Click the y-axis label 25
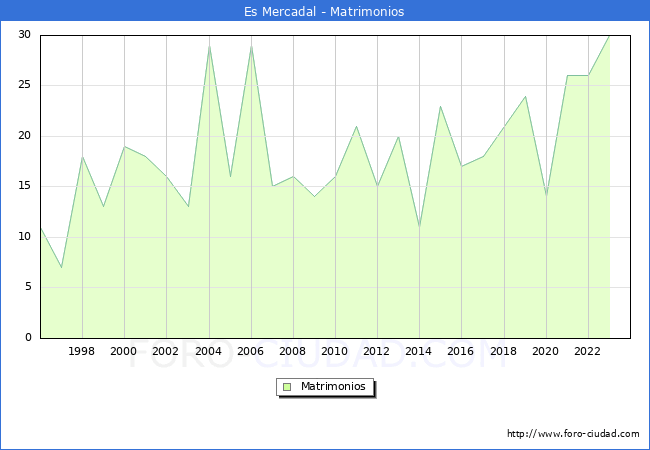This screenshot has height=450, width=650. (x=24, y=85)
